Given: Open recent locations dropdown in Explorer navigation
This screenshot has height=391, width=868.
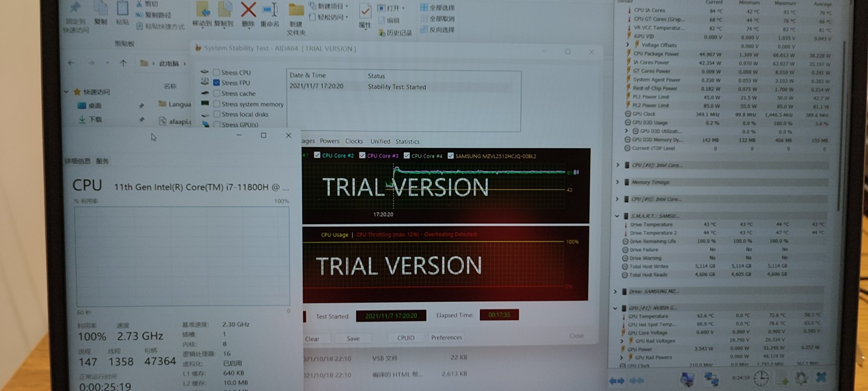Looking at the screenshot, I should coord(107,63).
